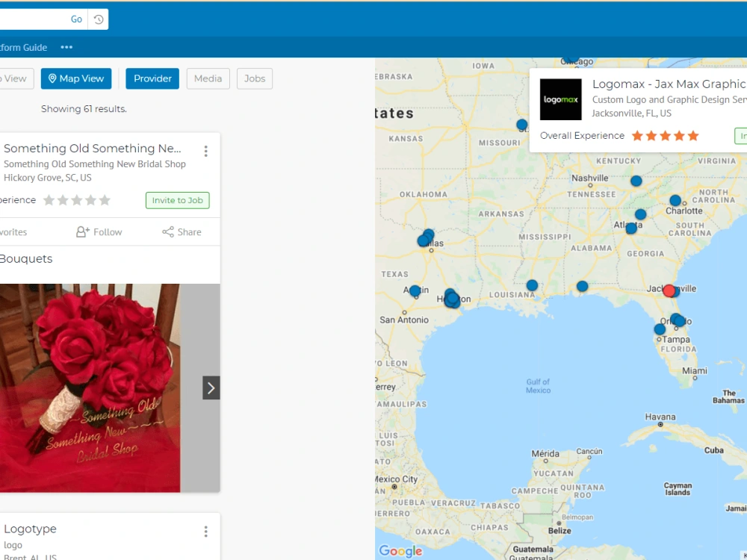Viewport: 747px width, 560px height.
Task: Click the Go search button
Action: coord(76,19)
